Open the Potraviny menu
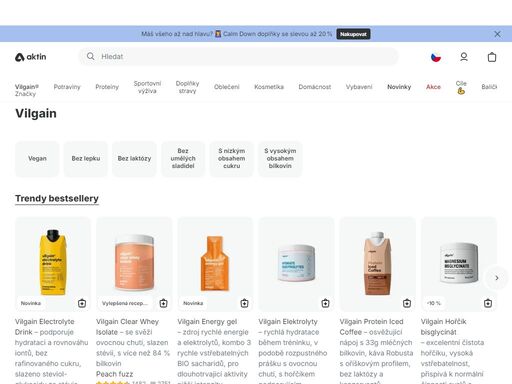The width and height of the screenshot is (512, 384). pos(67,87)
